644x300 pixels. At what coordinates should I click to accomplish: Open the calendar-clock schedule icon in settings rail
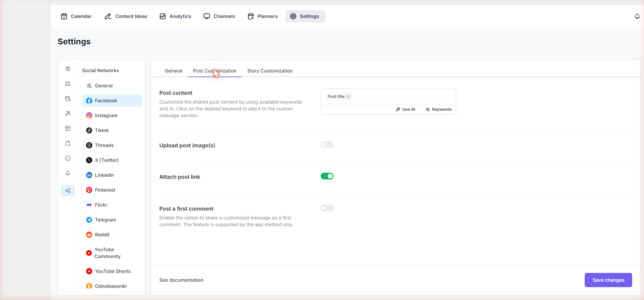(68, 99)
